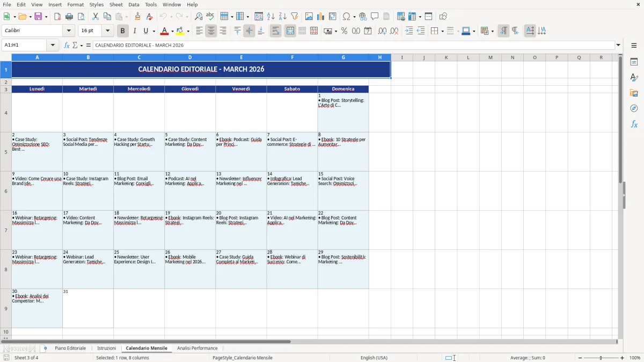644x362 pixels.
Task: Expand the font size dropdown
Action: pos(107,30)
